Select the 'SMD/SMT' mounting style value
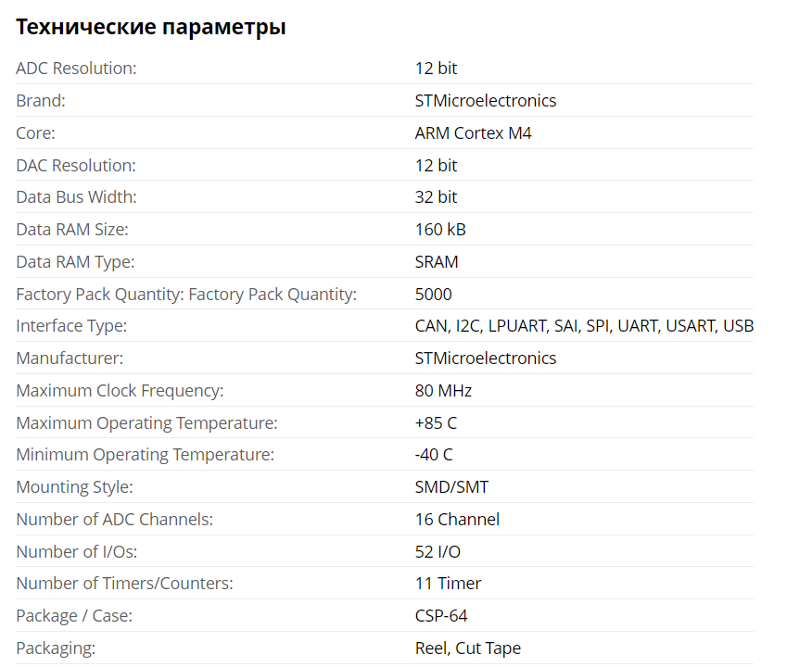This screenshot has height=667, width=812. coord(451,487)
